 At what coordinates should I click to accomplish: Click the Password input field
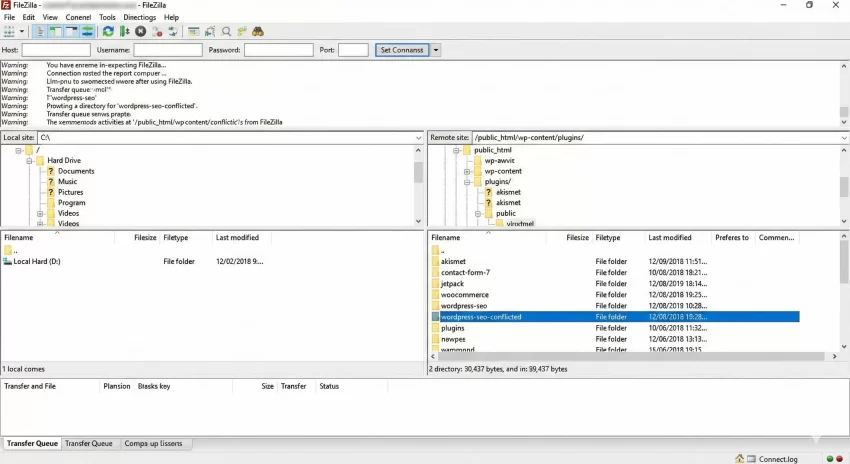(279, 50)
